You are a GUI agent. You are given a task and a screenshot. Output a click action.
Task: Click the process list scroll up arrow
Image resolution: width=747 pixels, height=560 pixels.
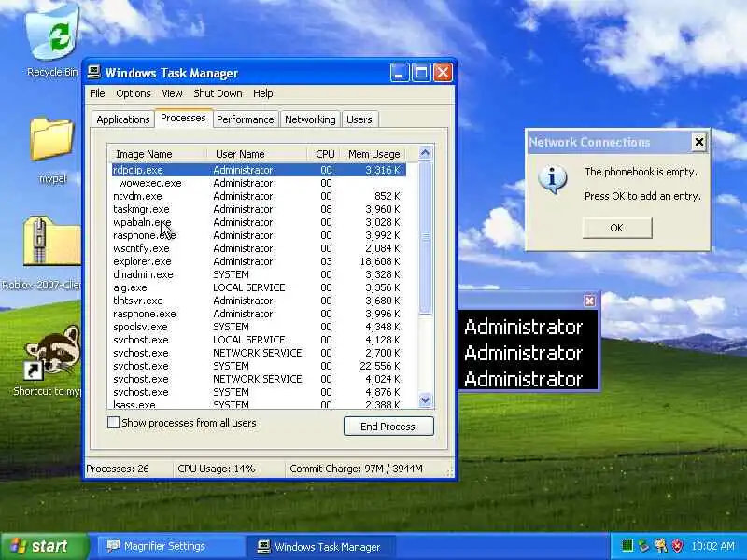(425, 153)
